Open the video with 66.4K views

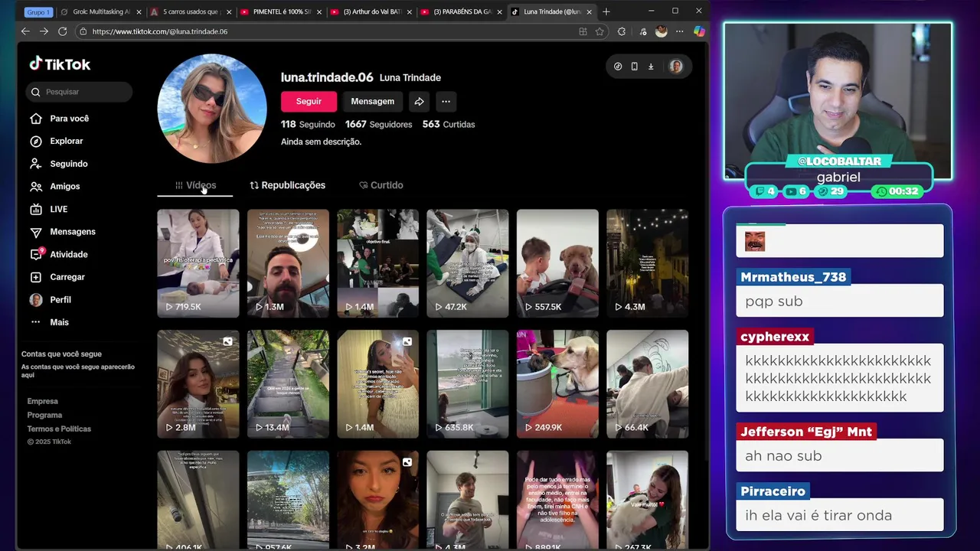pyautogui.click(x=647, y=384)
